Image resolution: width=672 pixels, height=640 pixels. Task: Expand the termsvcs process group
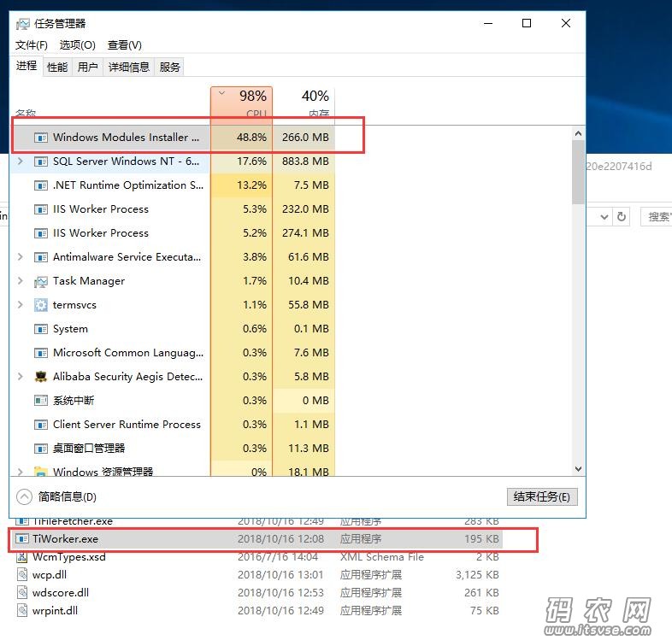click(21, 305)
